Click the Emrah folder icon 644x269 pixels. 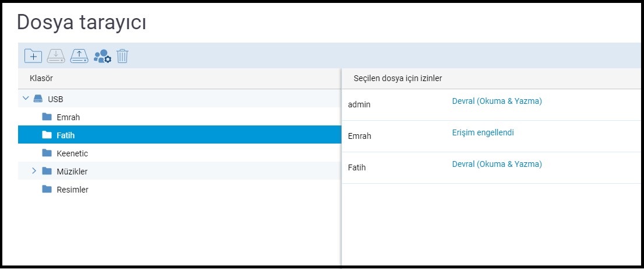coord(47,117)
